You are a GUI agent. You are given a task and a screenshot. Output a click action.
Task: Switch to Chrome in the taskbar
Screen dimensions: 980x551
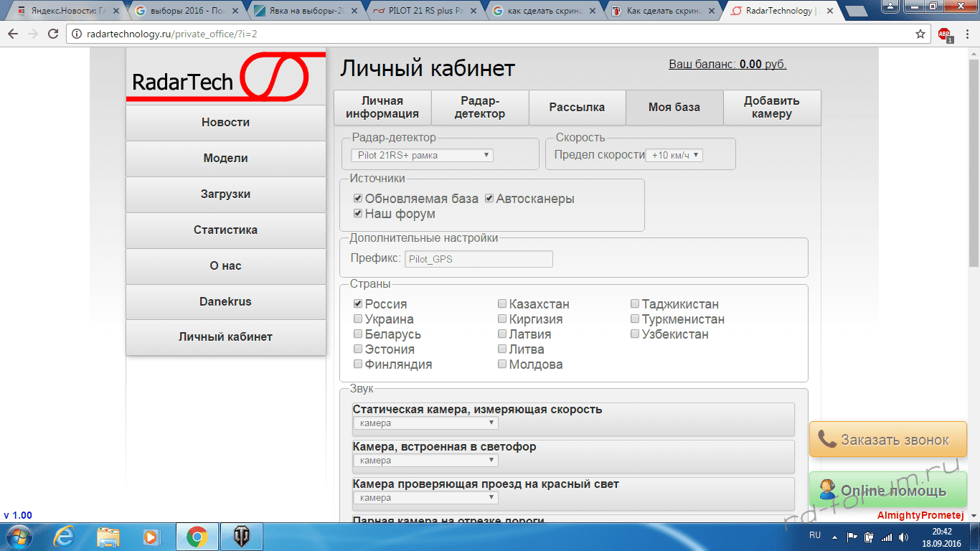(x=197, y=537)
